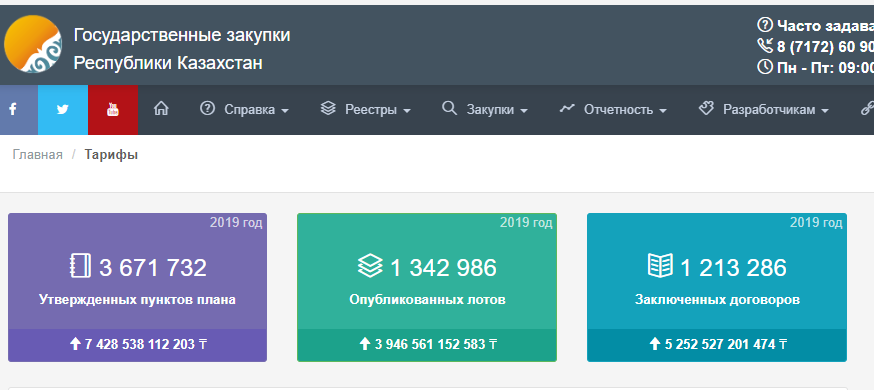Click the Пн - Пт working hours text

point(825,67)
